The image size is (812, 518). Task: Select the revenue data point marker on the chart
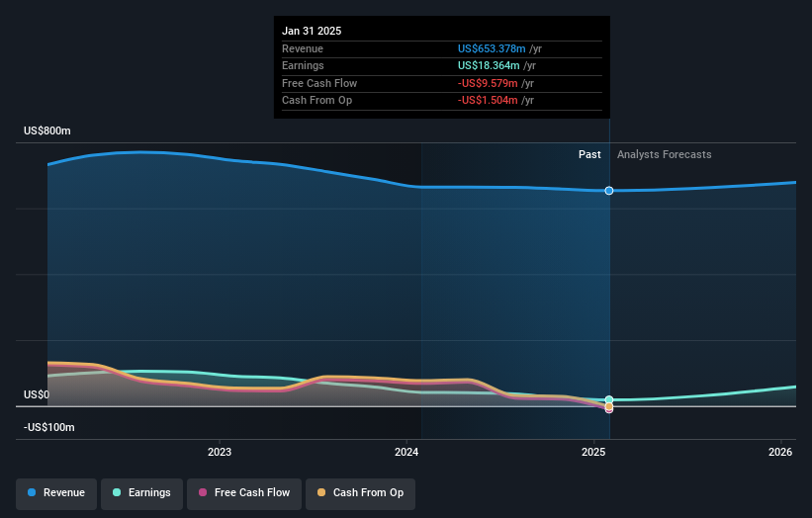click(x=609, y=191)
